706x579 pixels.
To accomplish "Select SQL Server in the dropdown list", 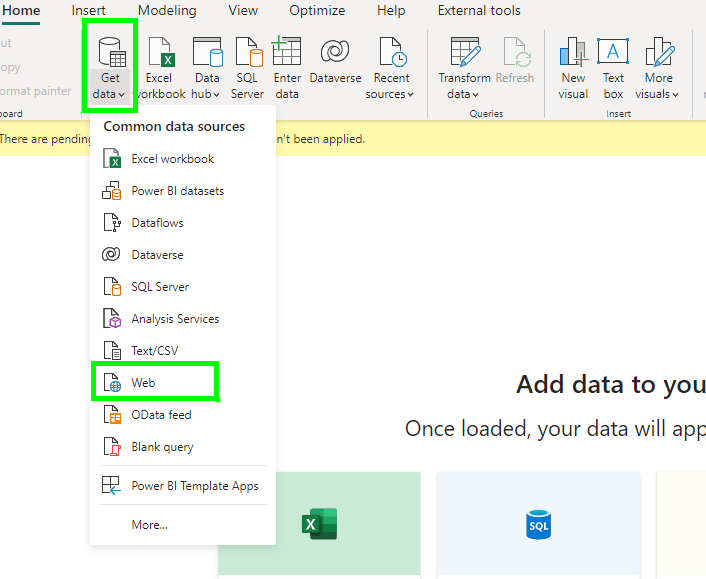I will [183, 287].
